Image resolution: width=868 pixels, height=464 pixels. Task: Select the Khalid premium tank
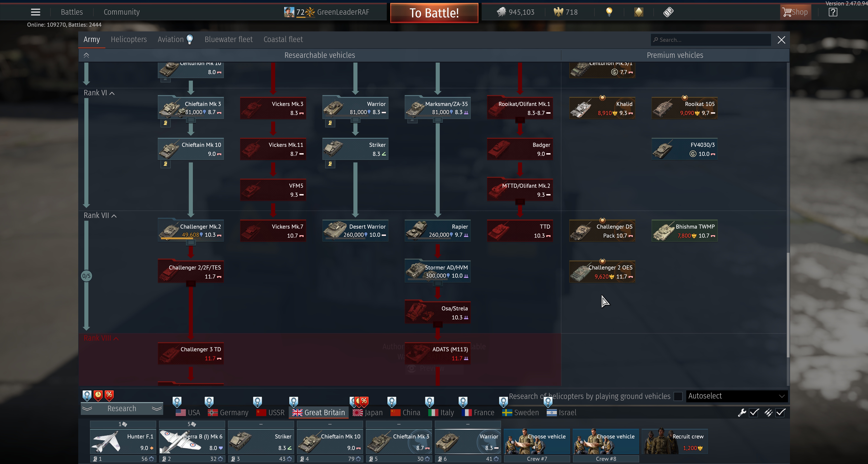point(602,108)
